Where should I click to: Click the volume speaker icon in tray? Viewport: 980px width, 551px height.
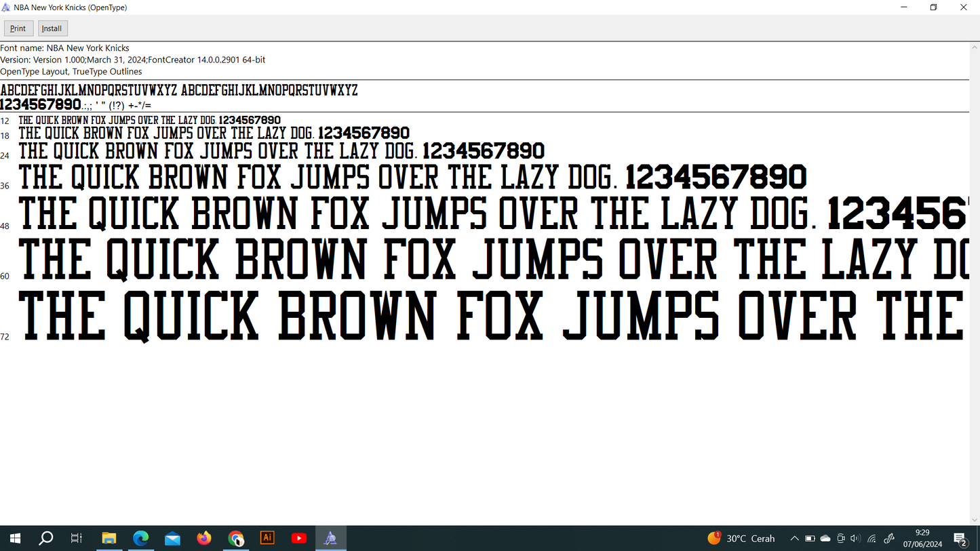(x=855, y=538)
